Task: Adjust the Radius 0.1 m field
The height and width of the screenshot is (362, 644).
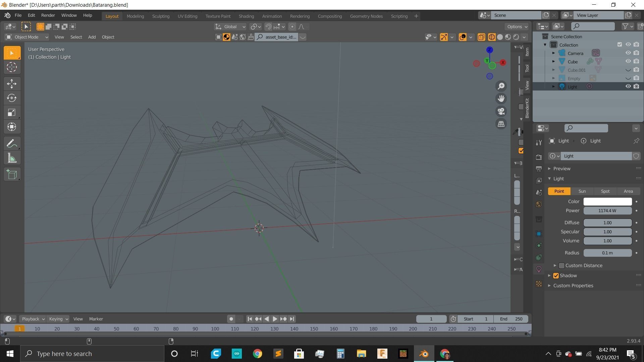Action: pos(607,253)
